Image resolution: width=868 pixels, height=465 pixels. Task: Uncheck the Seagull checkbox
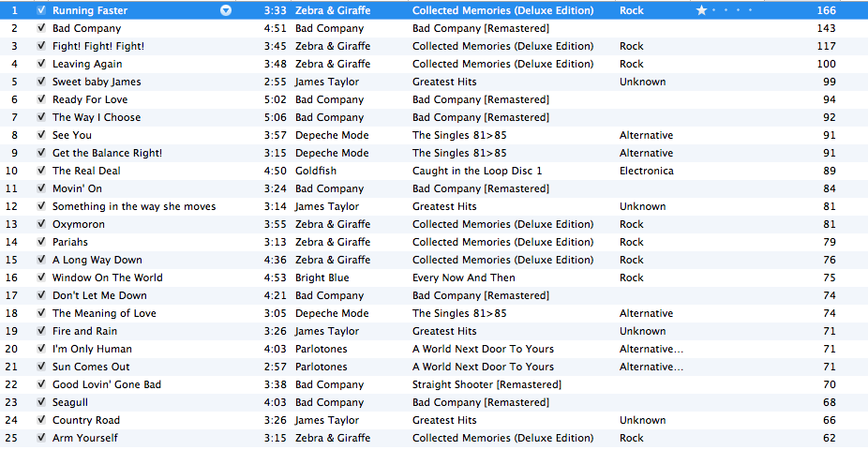[41, 402]
